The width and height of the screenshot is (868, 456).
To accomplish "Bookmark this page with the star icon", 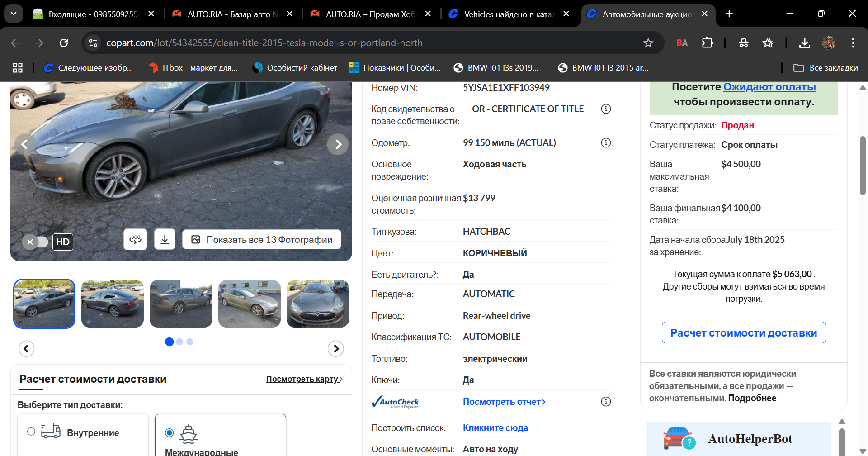I will 648,43.
